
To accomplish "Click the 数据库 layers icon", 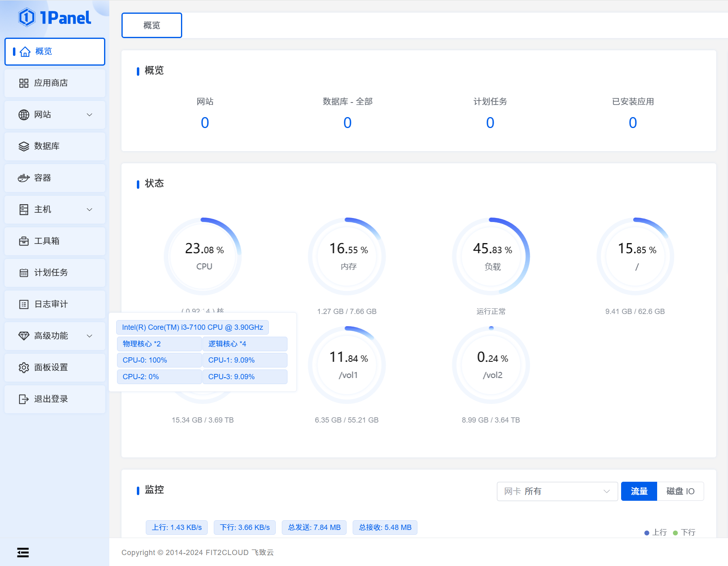I will tap(24, 146).
